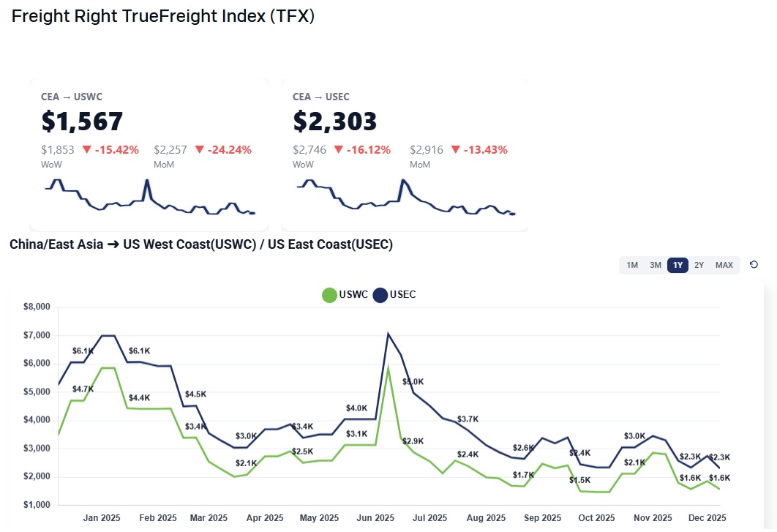This screenshot has height=532, width=777.
Task: Click the Freight Right TrueFreight Index title
Action: pyautogui.click(x=163, y=16)
